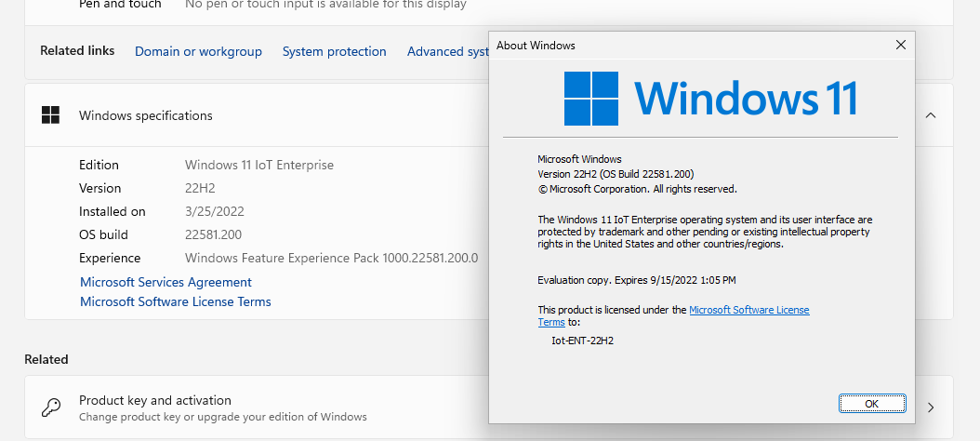Close the About Windows dialog
This screenshot has height=441, width=980.
(x=900, y=45)
